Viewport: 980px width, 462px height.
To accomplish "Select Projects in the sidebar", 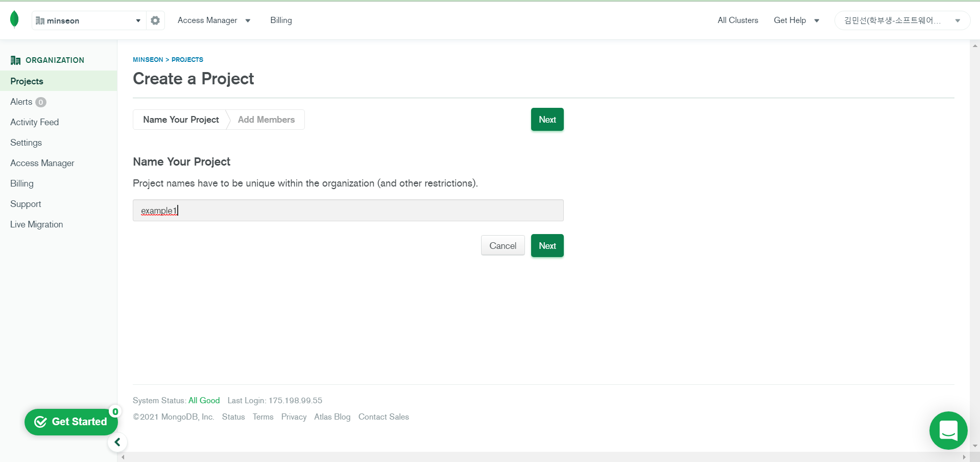I will click(x=58, y=81).
